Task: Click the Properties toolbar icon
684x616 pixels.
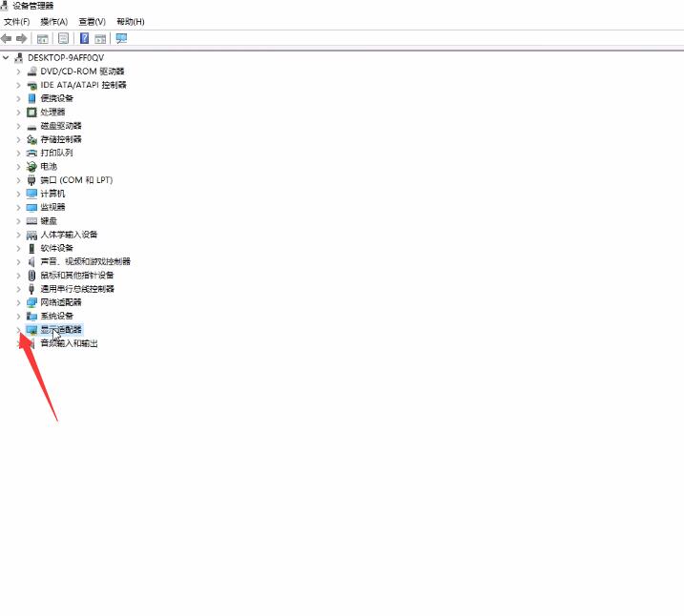Action: [x=63, y=39]
